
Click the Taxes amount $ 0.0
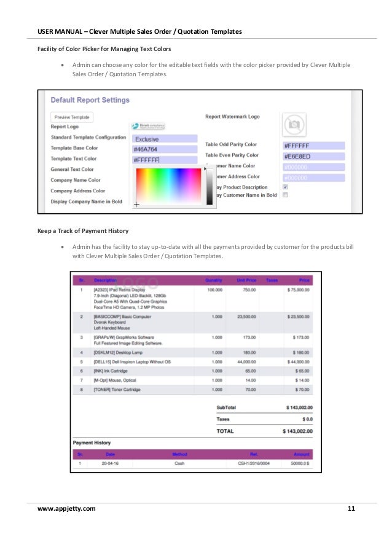pyautogui.click(x=307, y=419)
